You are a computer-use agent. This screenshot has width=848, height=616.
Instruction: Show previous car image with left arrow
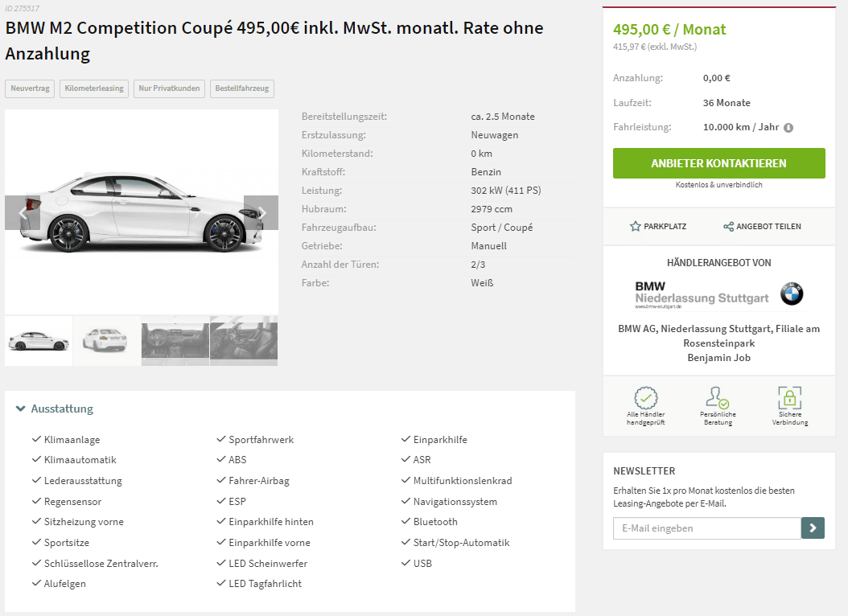pos(23,213)
